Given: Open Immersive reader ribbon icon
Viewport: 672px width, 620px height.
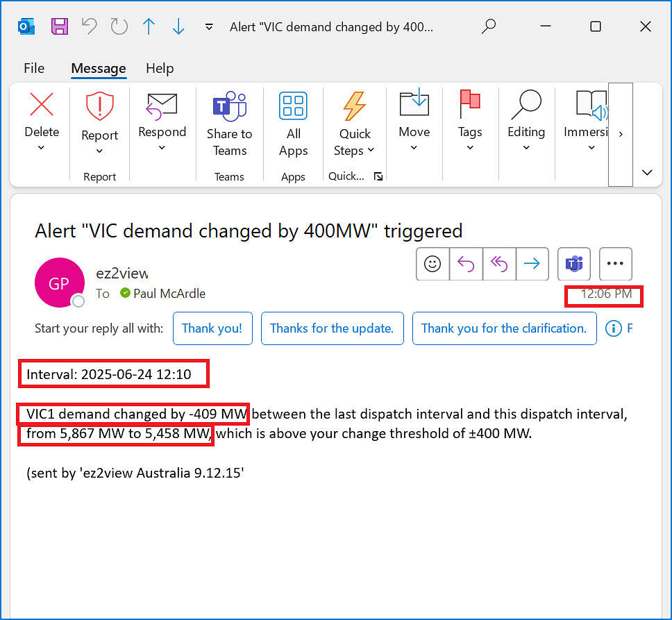Looking at the screenshot, I should 591,105.
